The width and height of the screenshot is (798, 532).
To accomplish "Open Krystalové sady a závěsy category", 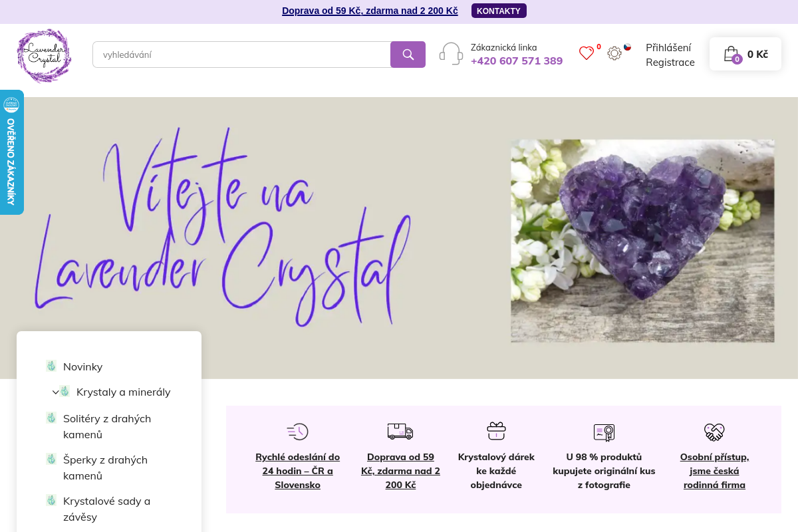I will (106, 509).
